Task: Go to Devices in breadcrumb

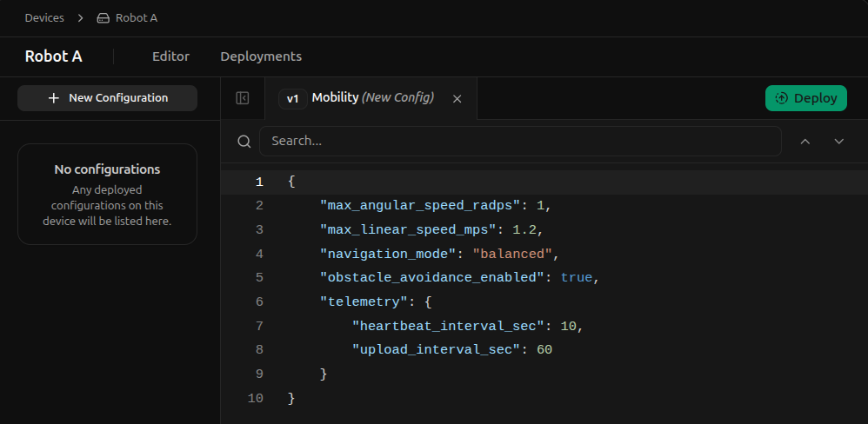Action: 43,18
